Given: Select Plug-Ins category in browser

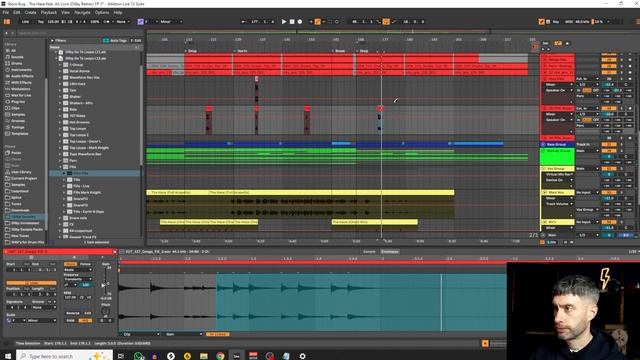Looking at the screenshot, I should [18, 102].
